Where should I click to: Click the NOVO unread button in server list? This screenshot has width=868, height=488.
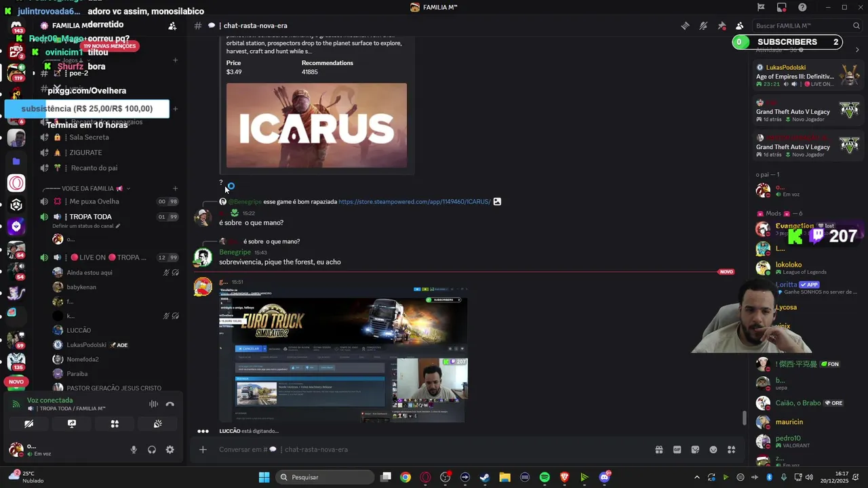pyautogui.click(x=16, y=382)
